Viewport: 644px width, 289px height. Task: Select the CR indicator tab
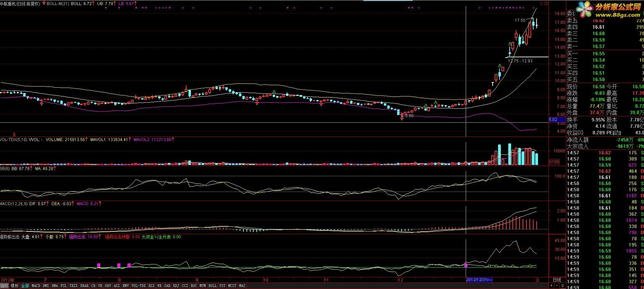pyautogui.click(x=93, y=286)
